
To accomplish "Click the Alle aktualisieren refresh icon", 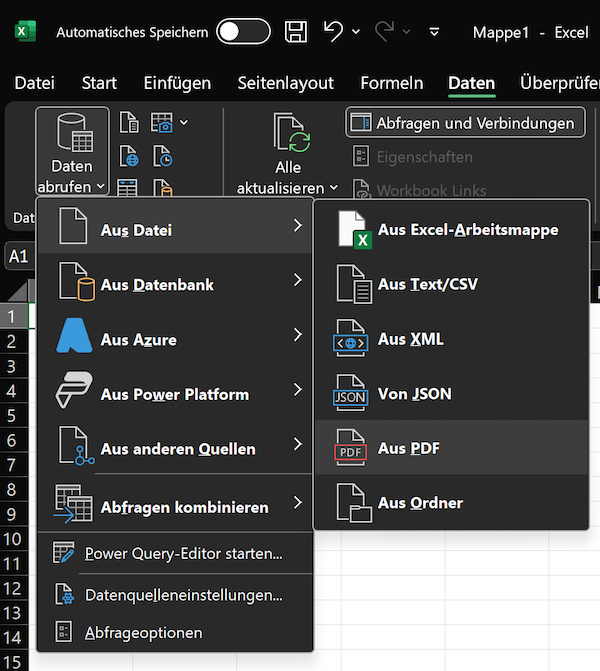I will point(292,133).
